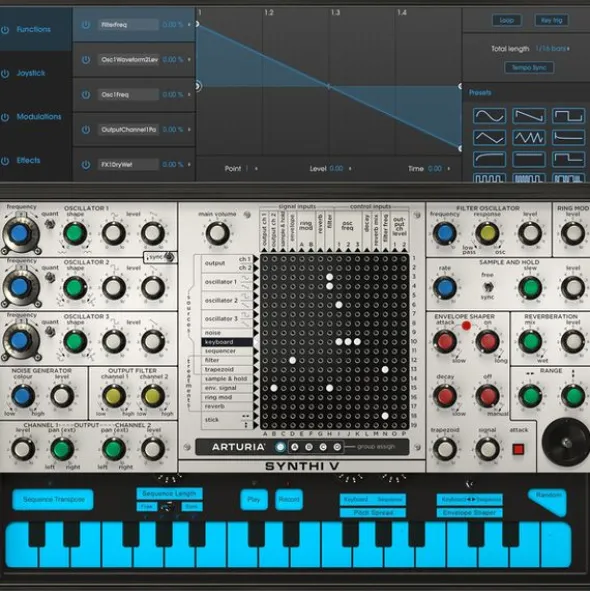Click the Output Filter channel 1 yellow knob
The width and height of the screenshot is (590, 591).
pos(113,396)
